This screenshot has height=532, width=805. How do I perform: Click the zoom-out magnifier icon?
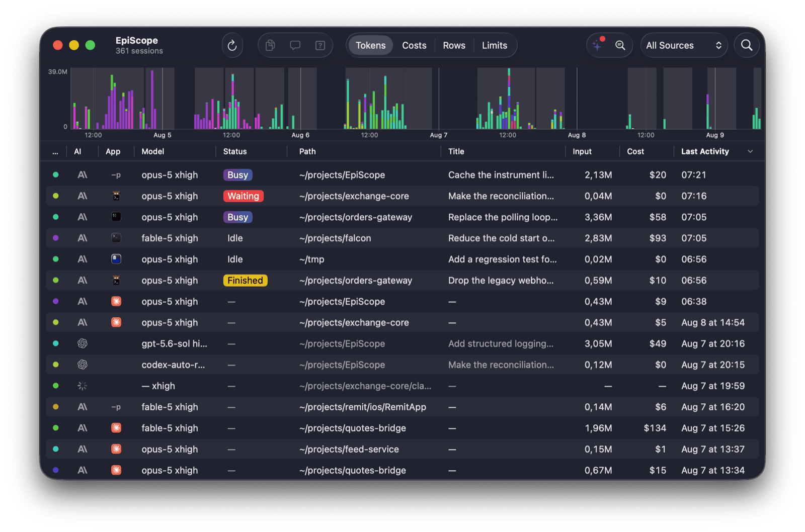click(620, 46)
